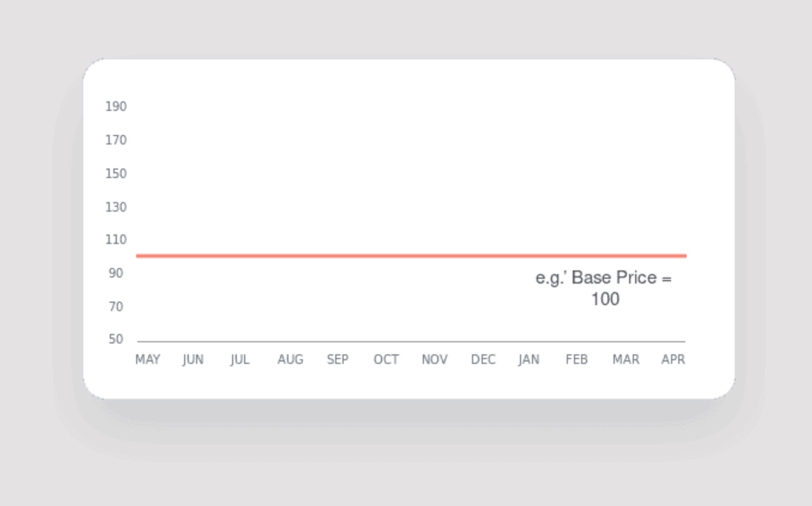The width and height of the screenshot is (812, 506).
Task: Click the SEP month label
Action: 338,359
